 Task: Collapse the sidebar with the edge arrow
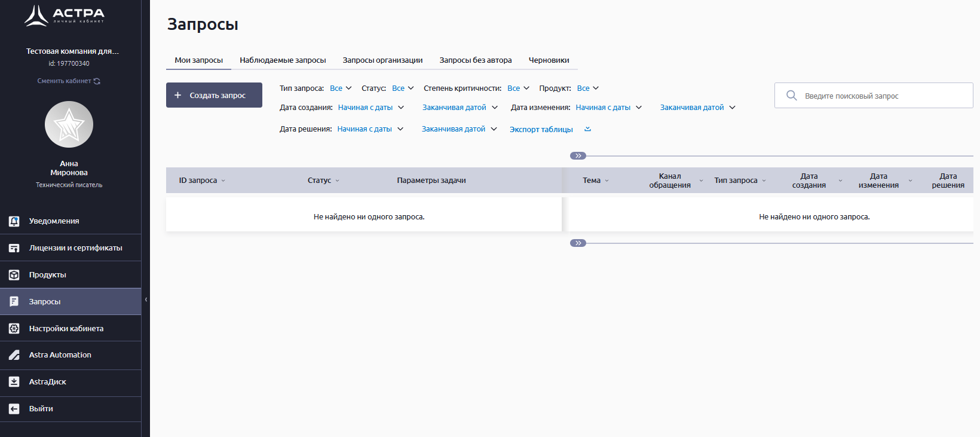[x=146, y=300]
